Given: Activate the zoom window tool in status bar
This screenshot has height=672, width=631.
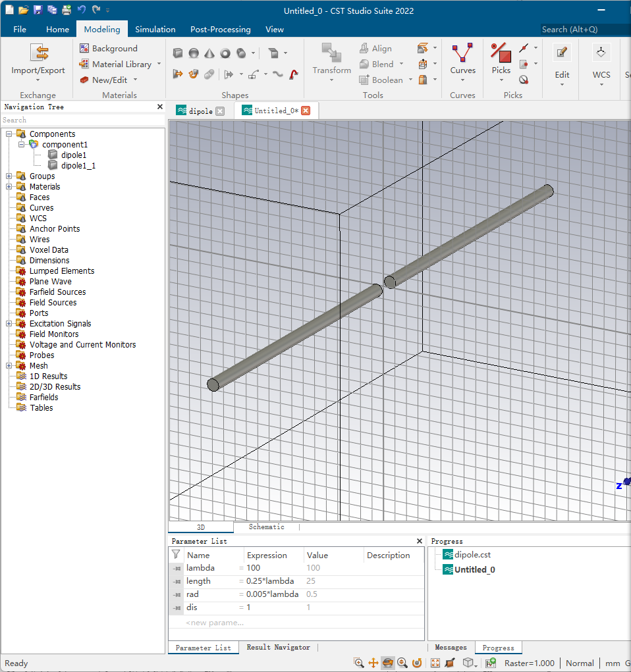Looking at the screenshot, I should click(x=359, y=663).
